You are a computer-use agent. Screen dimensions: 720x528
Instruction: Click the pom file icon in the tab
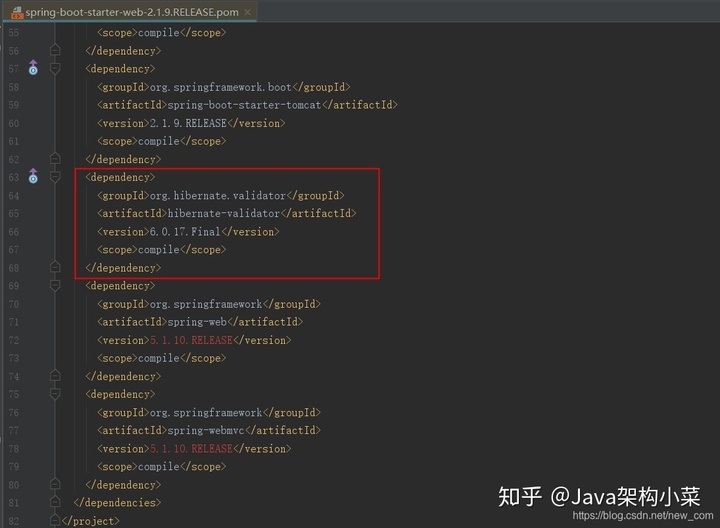tap(17, 12)
